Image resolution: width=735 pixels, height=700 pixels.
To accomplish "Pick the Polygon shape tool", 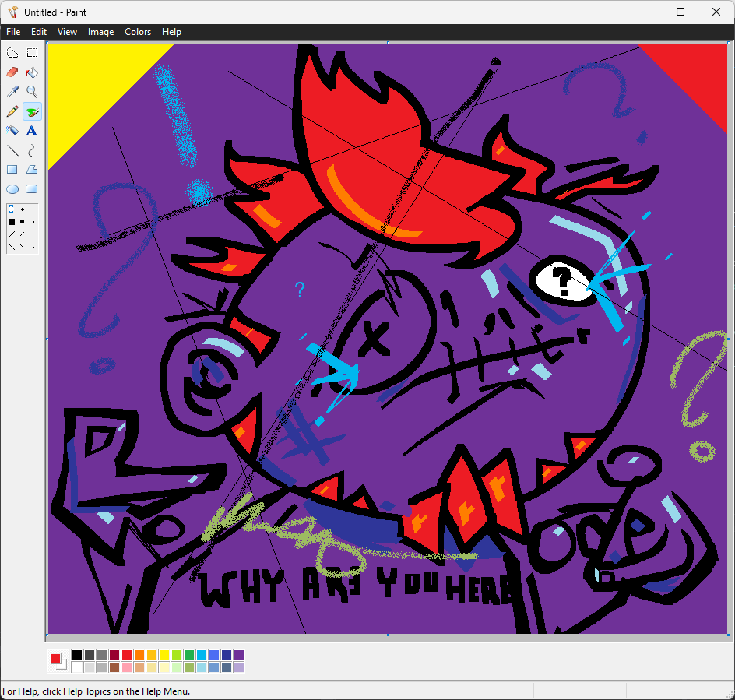I will click(x=32, y=169).
